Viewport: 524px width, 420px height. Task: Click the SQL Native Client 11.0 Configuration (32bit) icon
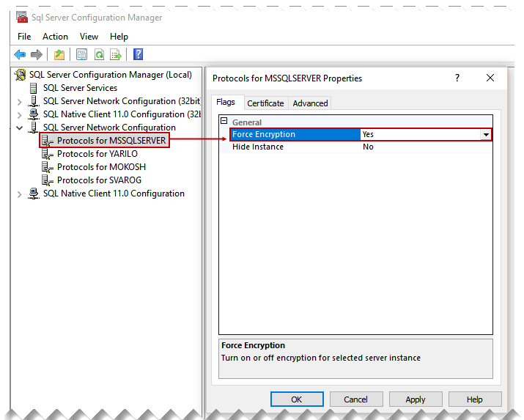(33, 114)
